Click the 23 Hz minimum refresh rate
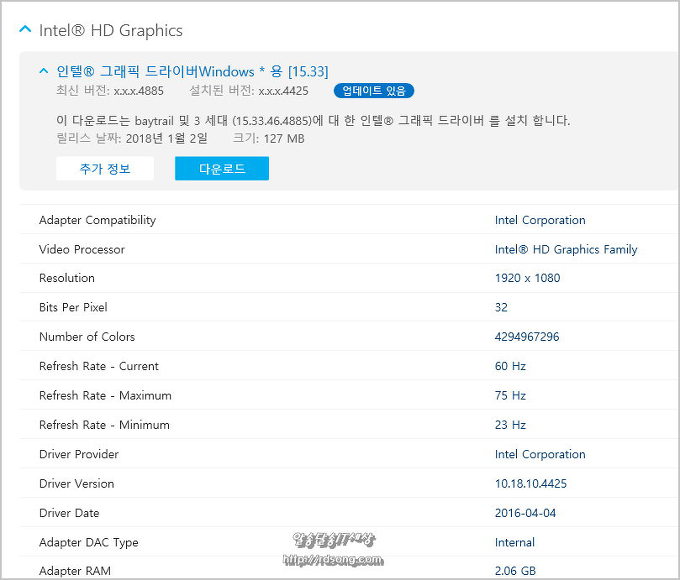This screenshot has width=680, height=580. point(510,425)
